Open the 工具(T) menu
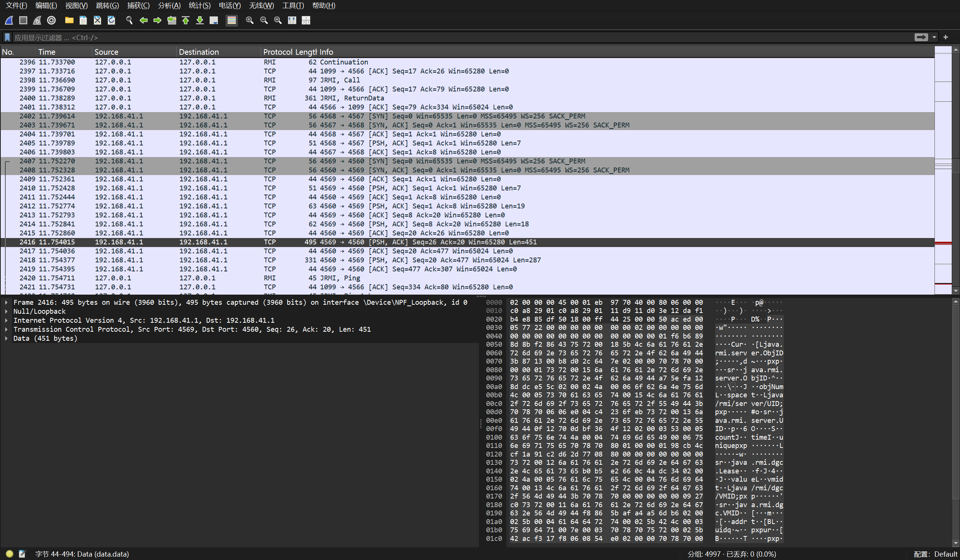This screenshot has height=560, width=960. pos(293,5)
